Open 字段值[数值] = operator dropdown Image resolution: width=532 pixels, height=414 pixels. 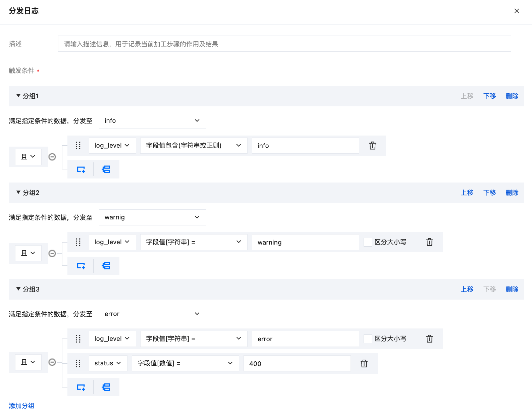[x=185, y=363]
